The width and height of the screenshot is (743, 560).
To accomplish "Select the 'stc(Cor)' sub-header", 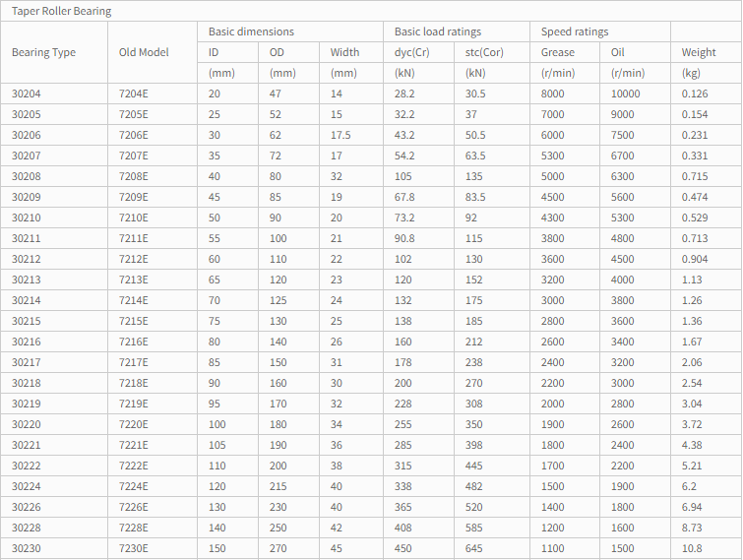I will coord(484,52).
